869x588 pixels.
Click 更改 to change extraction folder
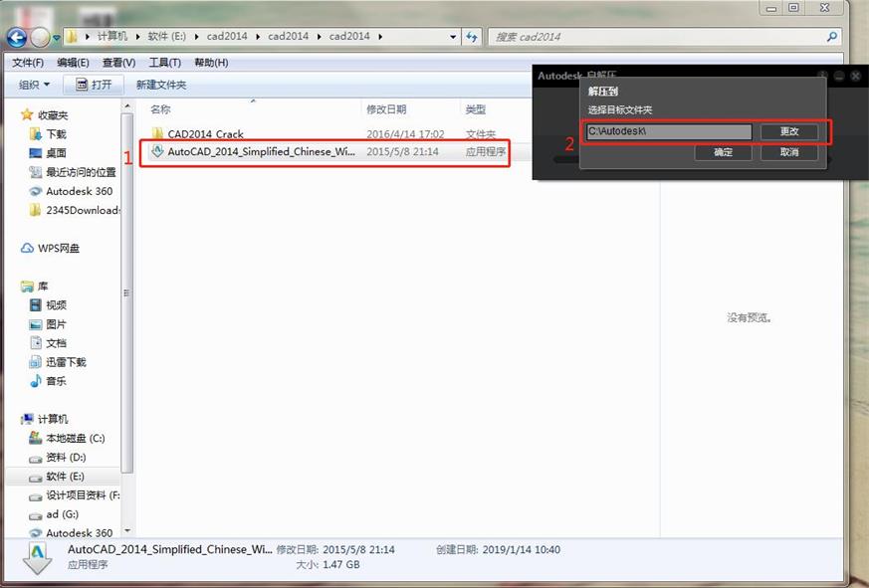pyautogui.click(x=789, y=132)
